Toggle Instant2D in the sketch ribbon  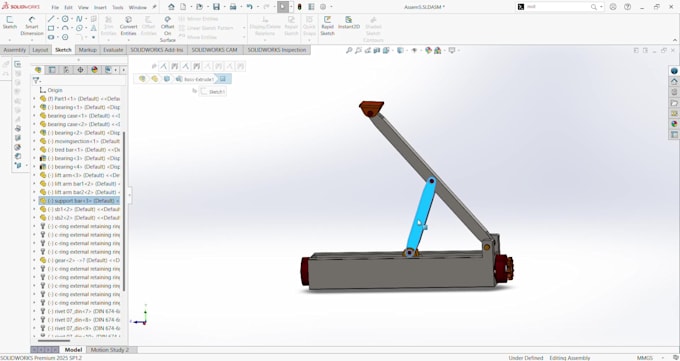349,23
